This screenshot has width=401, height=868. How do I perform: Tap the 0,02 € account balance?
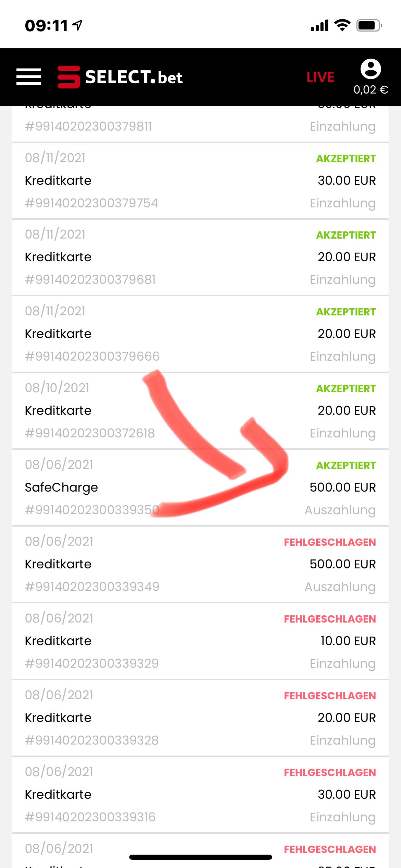point(370,90)
